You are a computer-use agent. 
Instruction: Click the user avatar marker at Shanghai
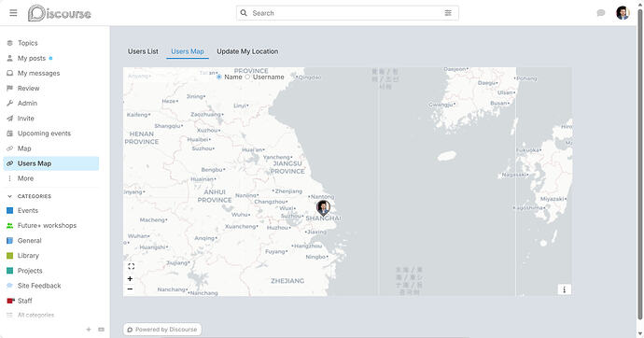(x=323, y=208)
